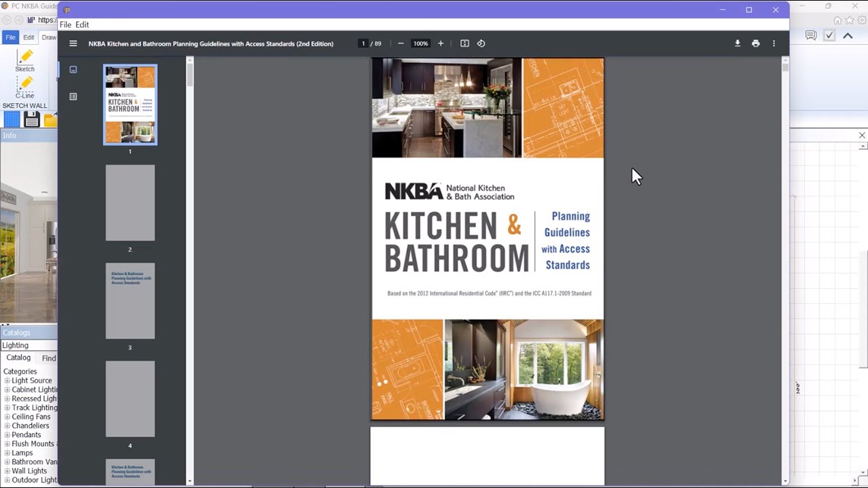Expand the Lamps category
Viewport: 868px width, 488px height.
point(7,453)
